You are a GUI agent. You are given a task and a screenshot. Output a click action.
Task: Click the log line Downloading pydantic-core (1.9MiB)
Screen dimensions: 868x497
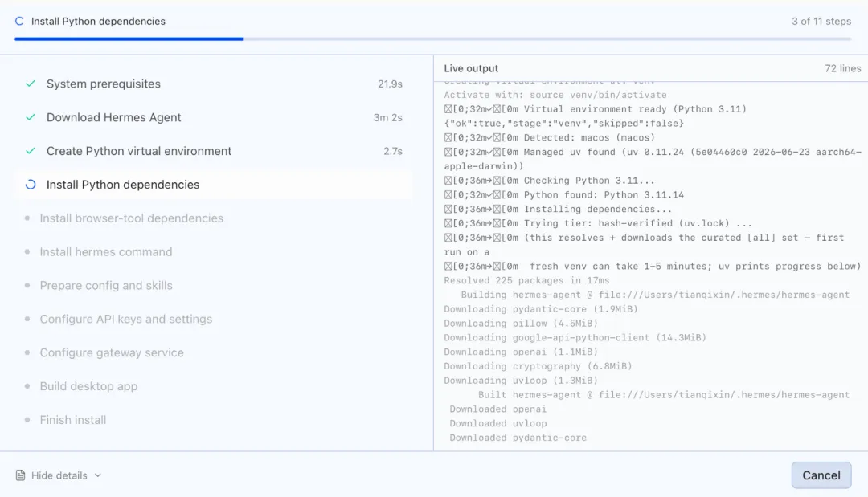point(541,310)
